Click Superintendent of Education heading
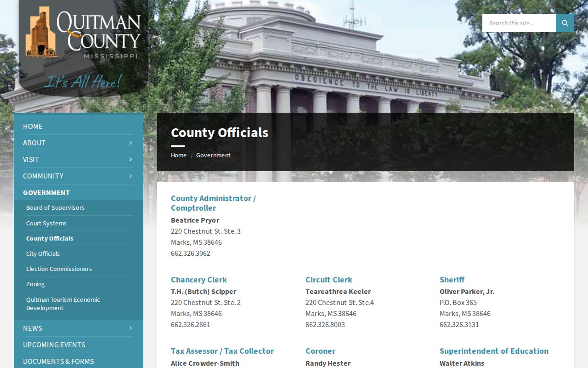This screenshot has height=368, width=588. (x=494, y=351)
